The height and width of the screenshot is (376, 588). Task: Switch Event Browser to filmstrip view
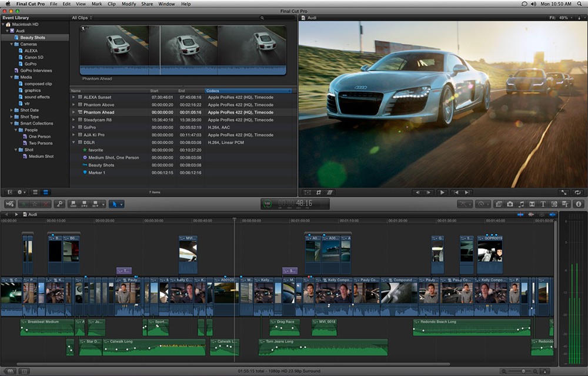click(x=35, y=192)
